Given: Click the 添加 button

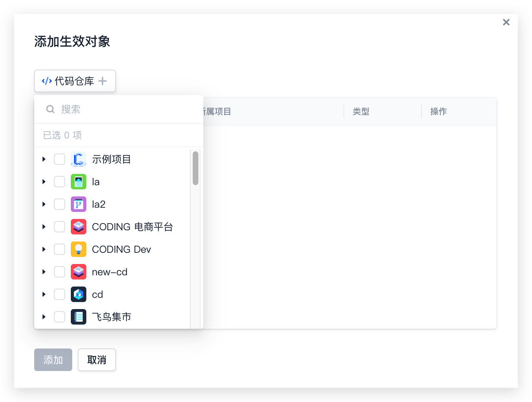Looking at the screenshot, I should click(x=53, y=360).
